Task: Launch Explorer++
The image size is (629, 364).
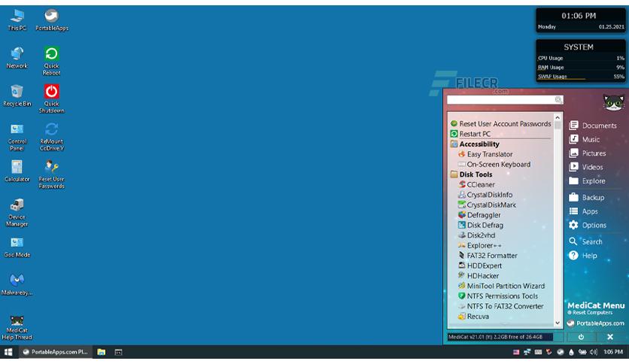Action: [x=480, y=245]
